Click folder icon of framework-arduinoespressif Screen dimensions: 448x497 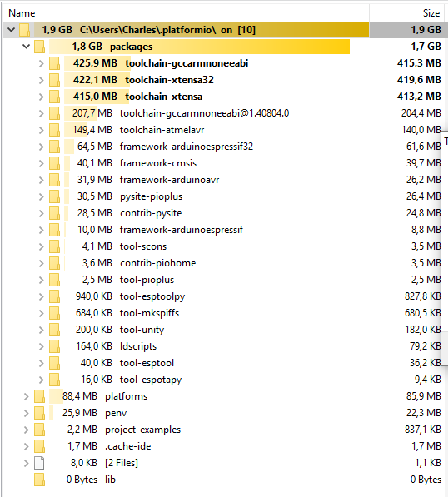coord(54,230)
